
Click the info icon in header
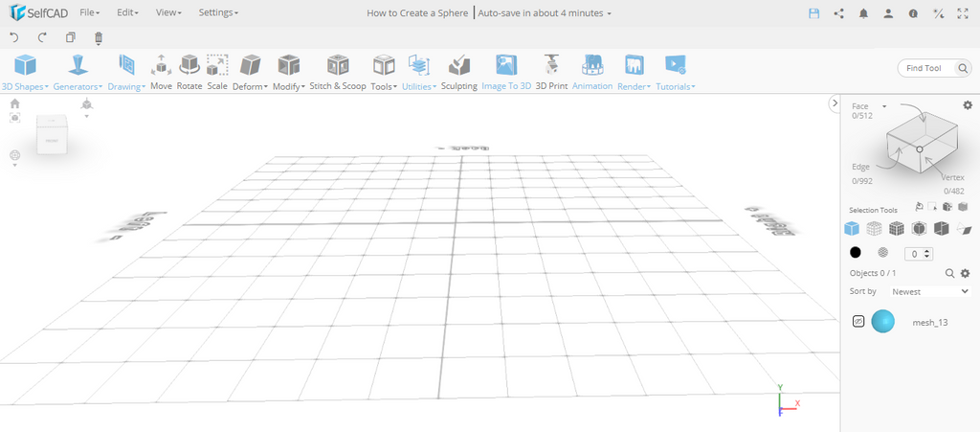click(913, 13)
